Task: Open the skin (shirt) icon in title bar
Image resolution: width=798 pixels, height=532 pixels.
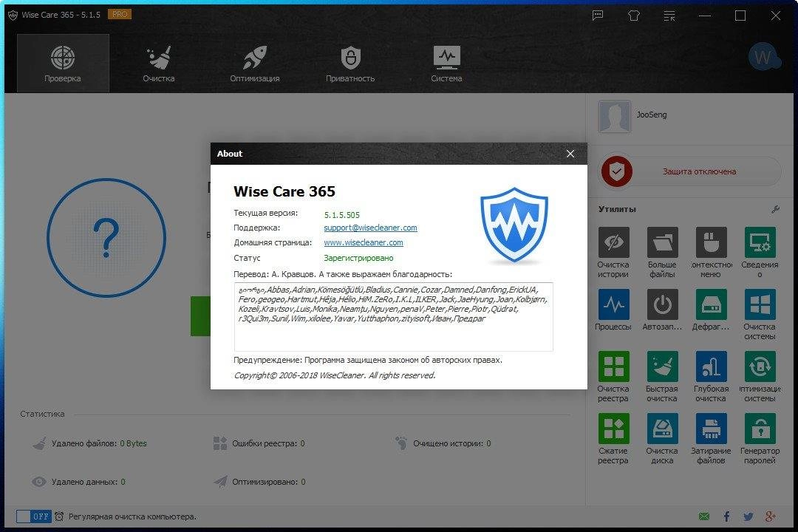Action: click(x=634, y=16)
